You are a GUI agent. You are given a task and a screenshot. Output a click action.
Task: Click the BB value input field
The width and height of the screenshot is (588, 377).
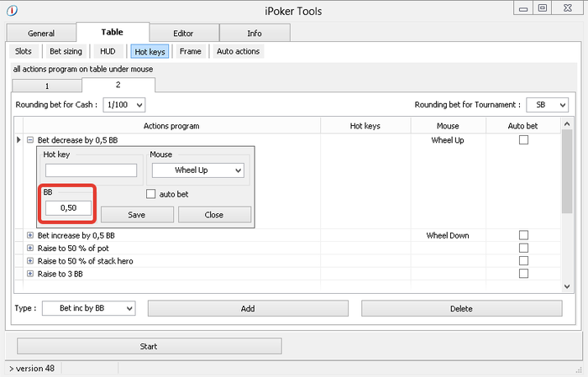click(69, 207)
